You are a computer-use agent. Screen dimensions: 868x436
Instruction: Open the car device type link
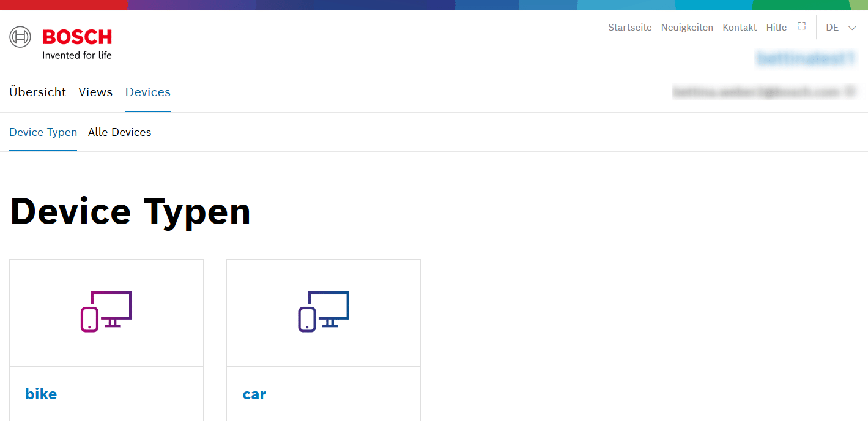point(254,394)
